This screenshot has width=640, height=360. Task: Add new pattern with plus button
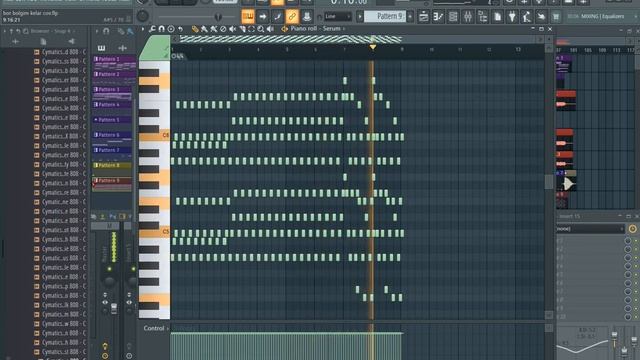point(410,17)
